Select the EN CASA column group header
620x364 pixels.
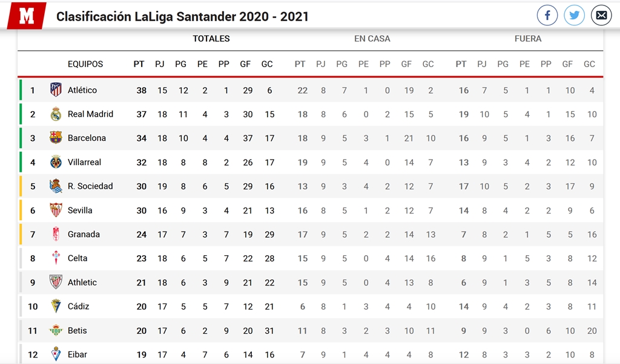click(x=372, y=39)
